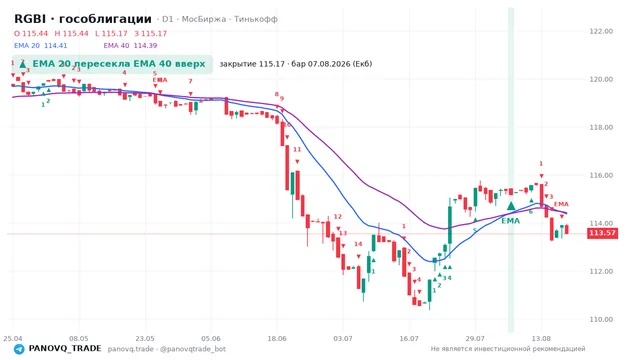The width and height of the screenshot is (640, 360).
Task: Click the large green EMA crossover triangle marker
Action: (x=511, y=206)
